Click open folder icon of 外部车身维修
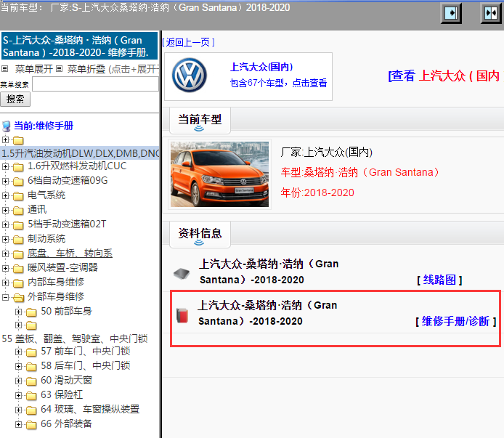The width and height of the screenshot is (504, 438). 19,298
